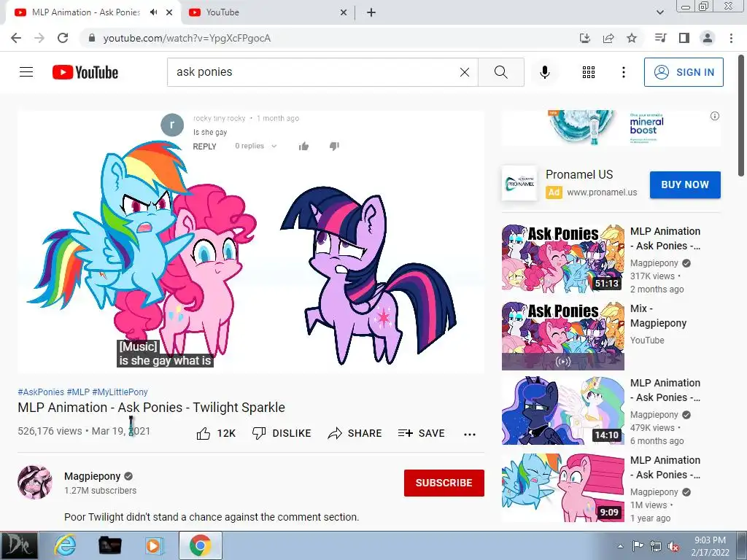The image size is (747, 560).
Task: Click the #MyLittlePony hashtag
Action: pyautogui.click(x=120, y=392)
